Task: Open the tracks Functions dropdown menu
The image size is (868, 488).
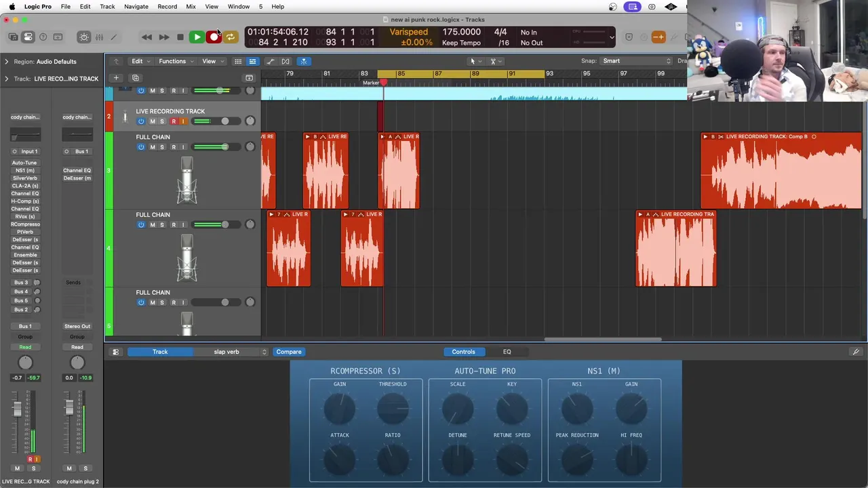Action: (176, 61)
